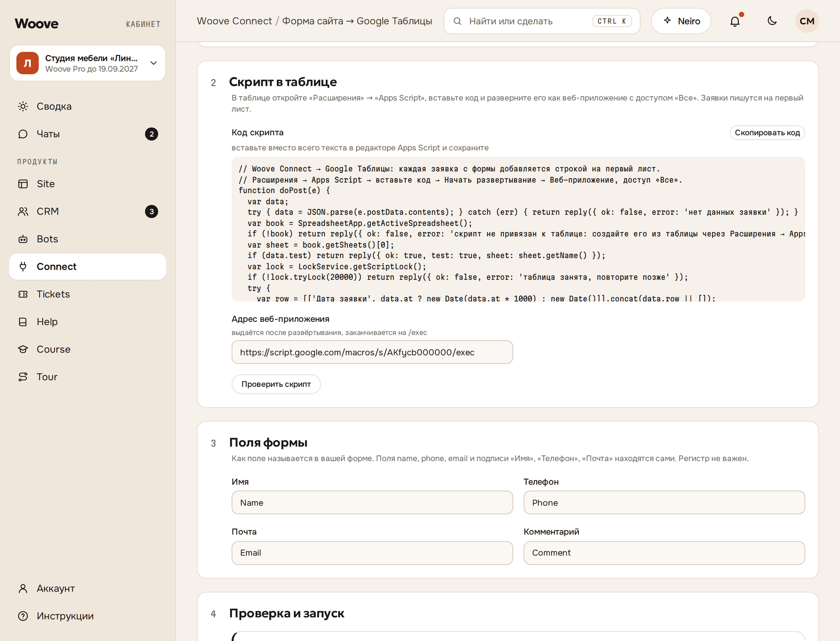Edit the Адрес веб-приложения URL field
Image resolution: width=840 pixels, height=641 pixels.
click(372, 352)
